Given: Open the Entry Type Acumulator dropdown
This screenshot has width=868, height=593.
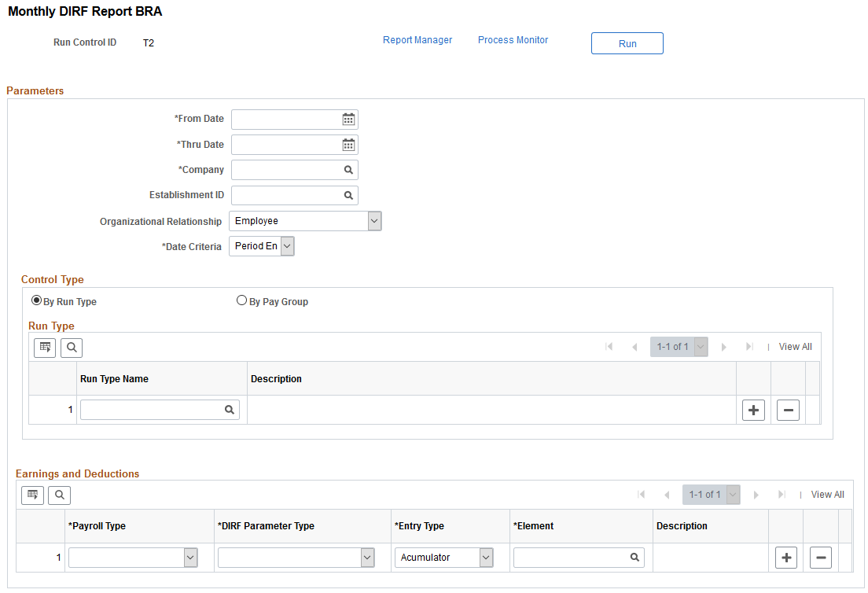Looking at the screenshot, I should tap(444, 558).
